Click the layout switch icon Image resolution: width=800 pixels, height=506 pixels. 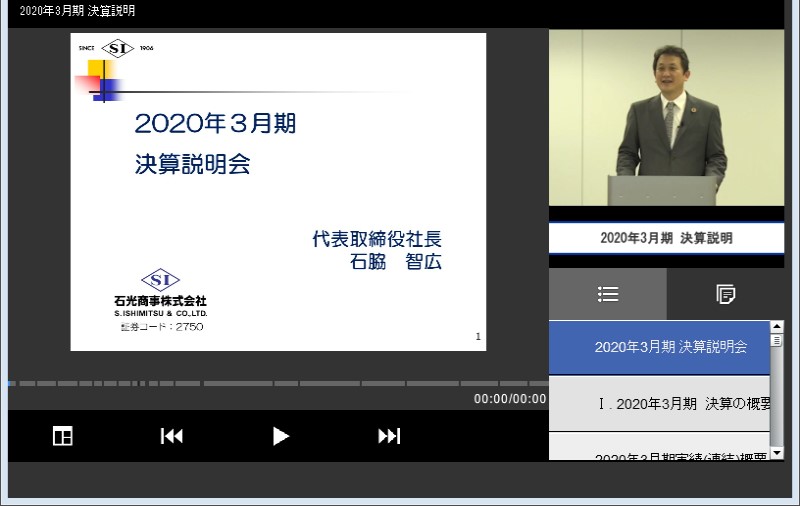(x=63, y=436)
